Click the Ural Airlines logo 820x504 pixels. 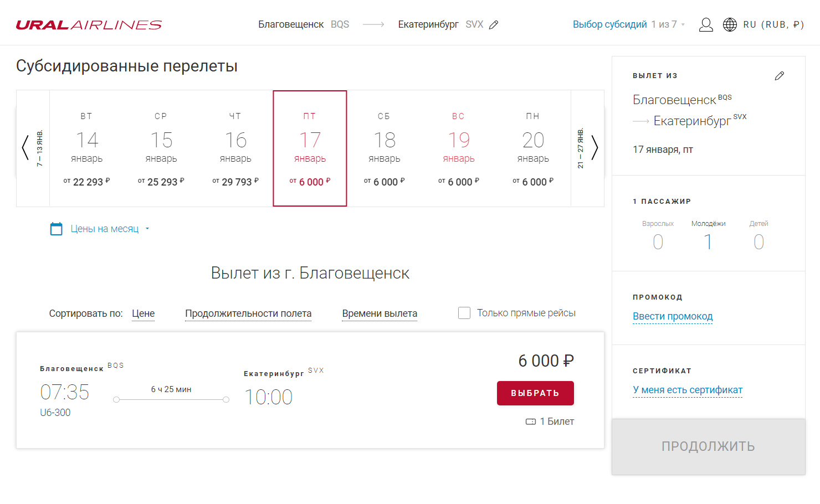point(89,25)
